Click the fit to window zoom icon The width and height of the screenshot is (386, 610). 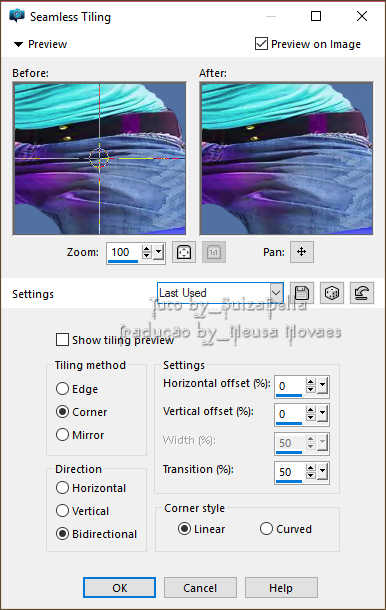pos(184,252)
